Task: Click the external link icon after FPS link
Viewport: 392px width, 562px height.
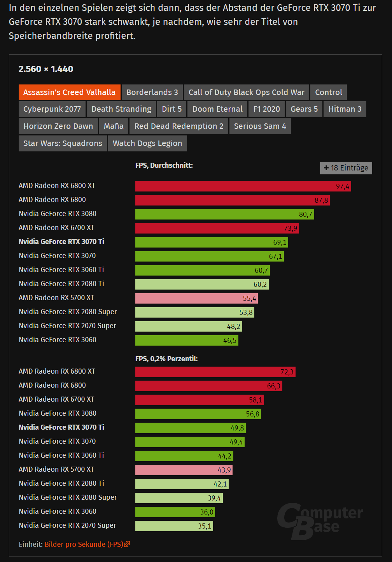Action: pyautogui.click(x=127, y=544)
